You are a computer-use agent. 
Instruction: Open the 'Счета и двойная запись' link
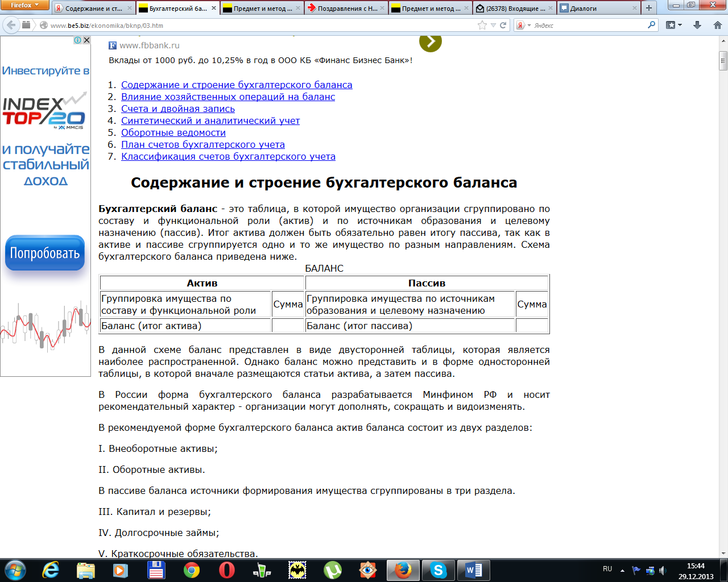pos(178,109)
